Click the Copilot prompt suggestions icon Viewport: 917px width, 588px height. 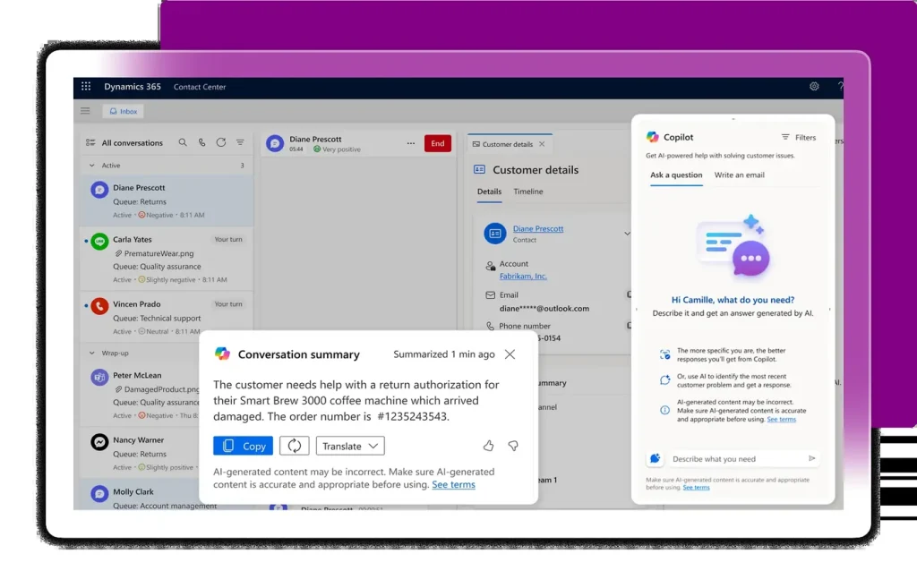click(655, 458)
